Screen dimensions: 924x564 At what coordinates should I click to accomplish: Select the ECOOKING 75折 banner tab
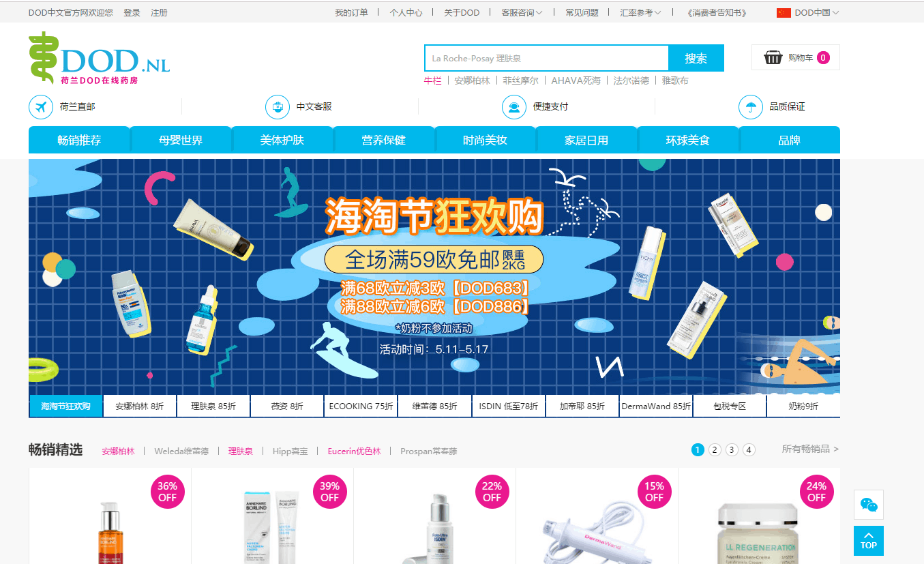click(361, 406)
